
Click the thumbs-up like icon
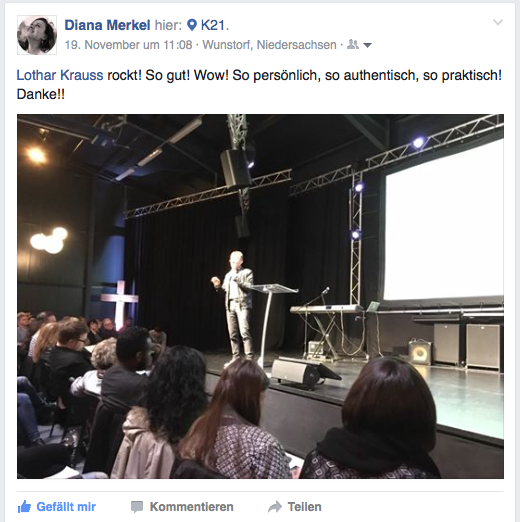24,507
